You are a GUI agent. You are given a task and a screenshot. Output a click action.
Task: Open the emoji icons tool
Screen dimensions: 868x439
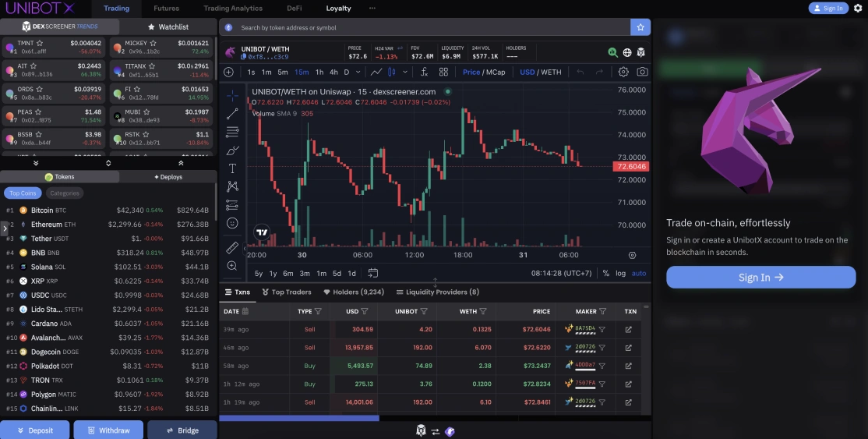click(232, 223)
